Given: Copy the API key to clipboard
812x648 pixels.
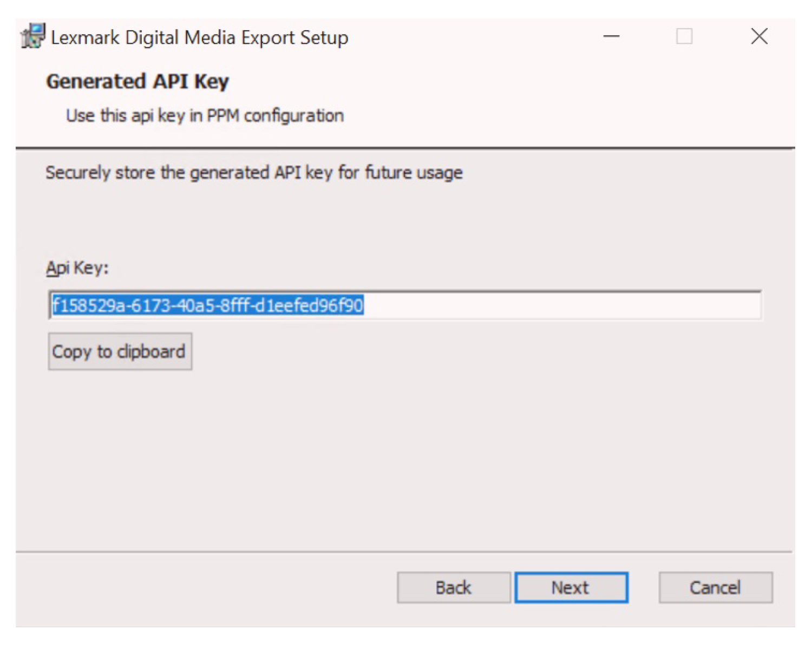Looking at the screenshot, I should click(120, 351).
